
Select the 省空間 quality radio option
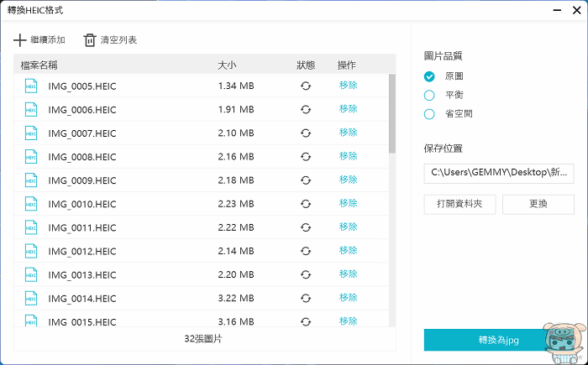point(430,113)
